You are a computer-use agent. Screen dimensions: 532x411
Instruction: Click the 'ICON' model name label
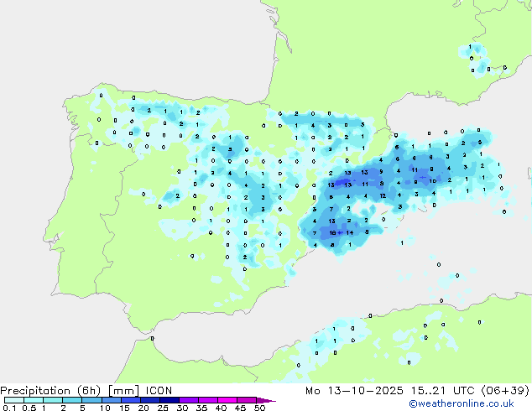(x=159, y=391)
